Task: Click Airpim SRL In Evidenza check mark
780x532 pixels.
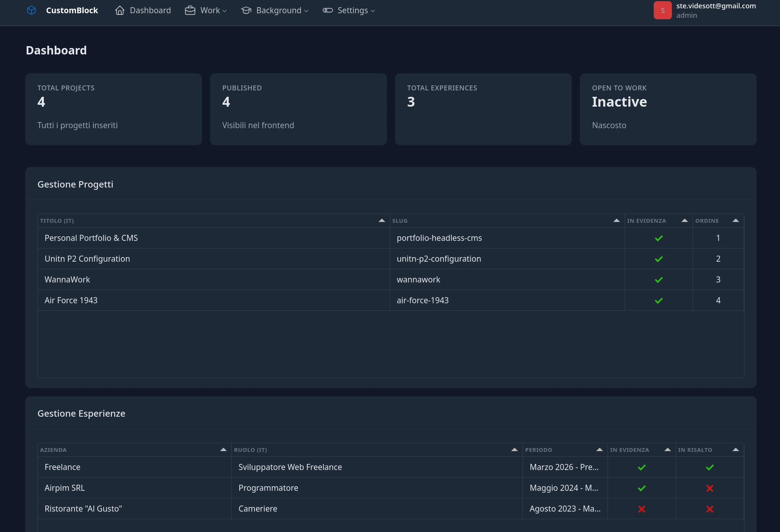Action: (x=642, y=488)
